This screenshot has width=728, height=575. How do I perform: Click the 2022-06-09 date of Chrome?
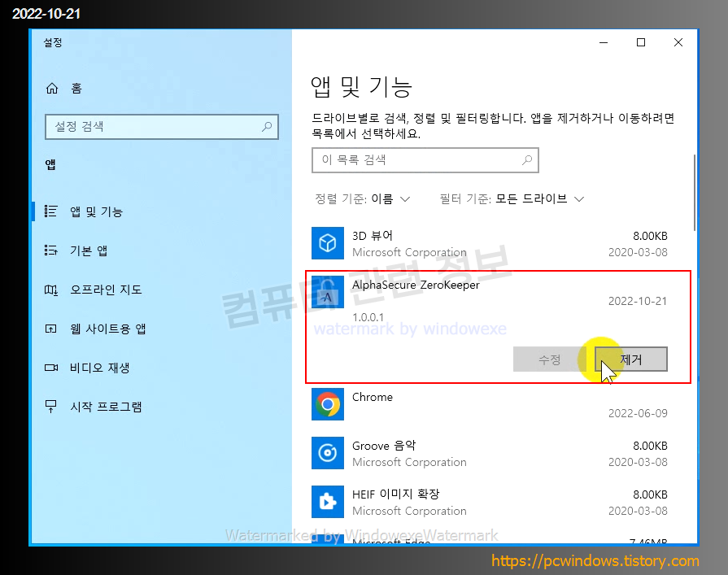pyautogui.click(x=638, y=413)
